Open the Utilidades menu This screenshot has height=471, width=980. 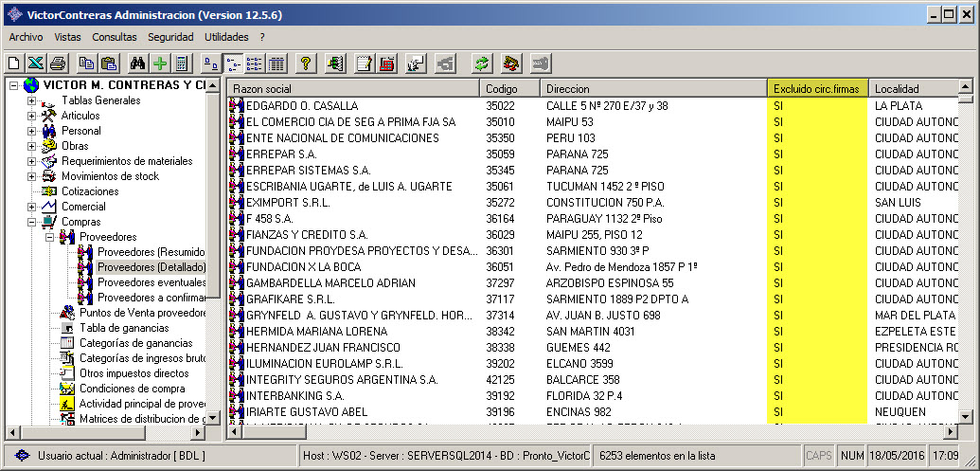226,37
